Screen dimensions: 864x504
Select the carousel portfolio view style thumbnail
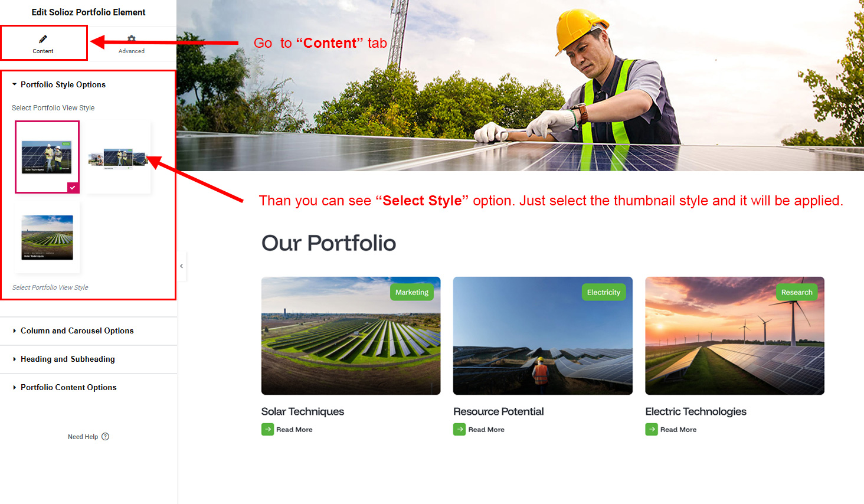118,158
